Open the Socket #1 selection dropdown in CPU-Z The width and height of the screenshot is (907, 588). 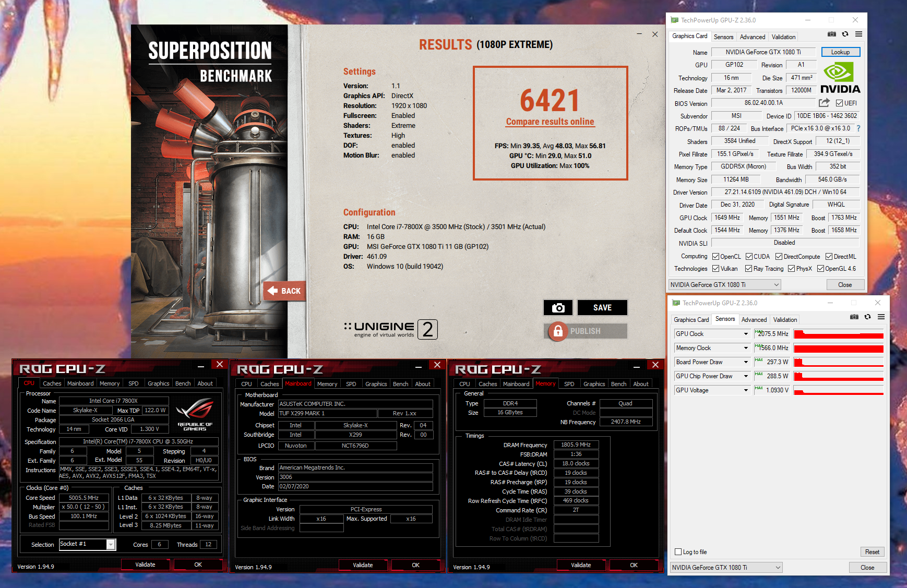(x=111, y=545)
